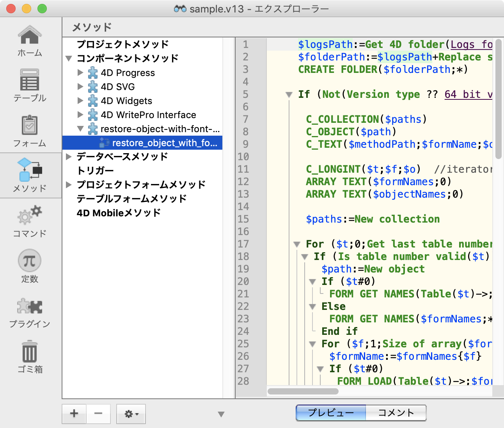This screenshot has height=428, width=504.
Task: Expand the プロジェクトフォームメソッド group
Action: (x=69, y=185)
